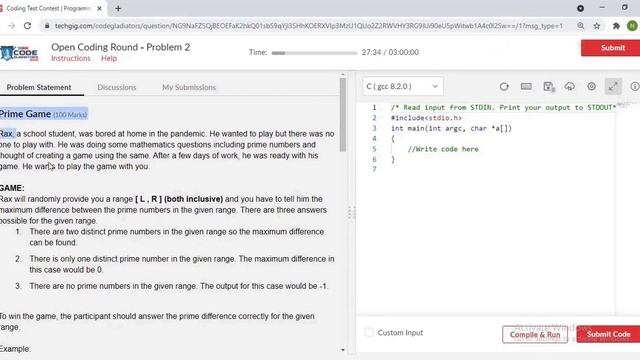The width and height of the screenshot is (640, 360).
Task: Click the problem statement vertical scrollbar thumb
Action: 343,115
